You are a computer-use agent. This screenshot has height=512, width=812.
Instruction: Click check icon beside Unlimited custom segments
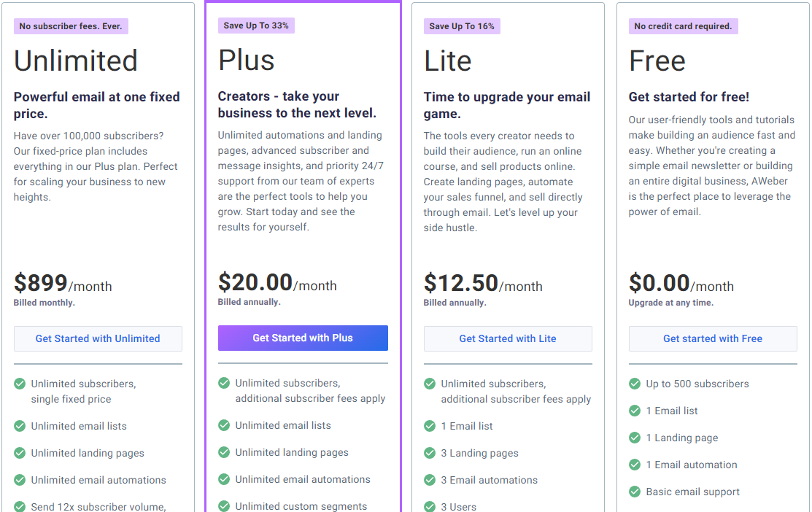coord(224,505)
